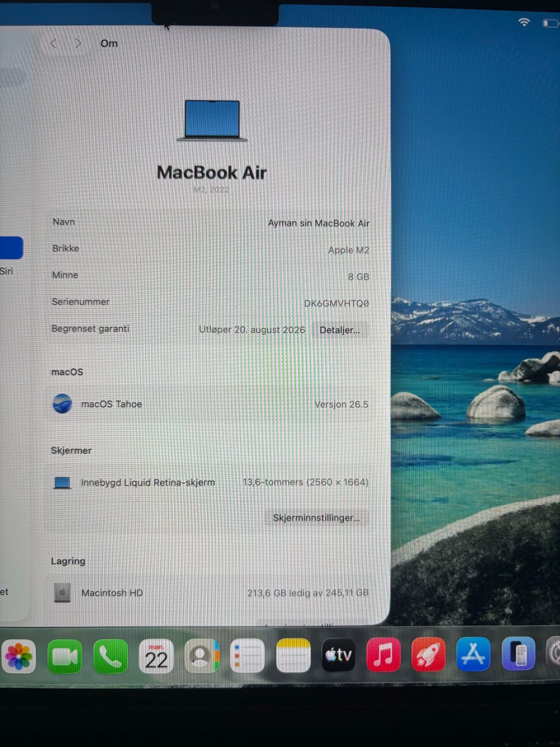Open the Photos app in the Dock

point(19,656)
